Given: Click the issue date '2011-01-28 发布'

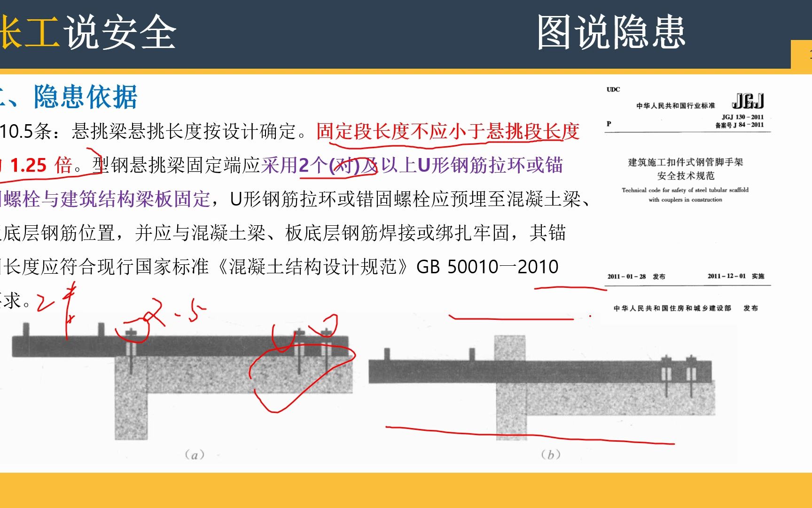Looking at the screenshot, I should 636,277.
